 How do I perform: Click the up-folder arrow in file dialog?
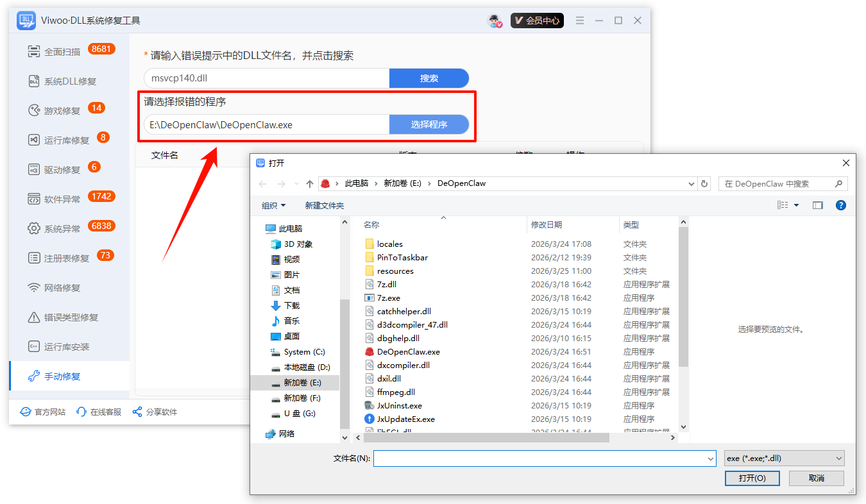click(310, 184)
